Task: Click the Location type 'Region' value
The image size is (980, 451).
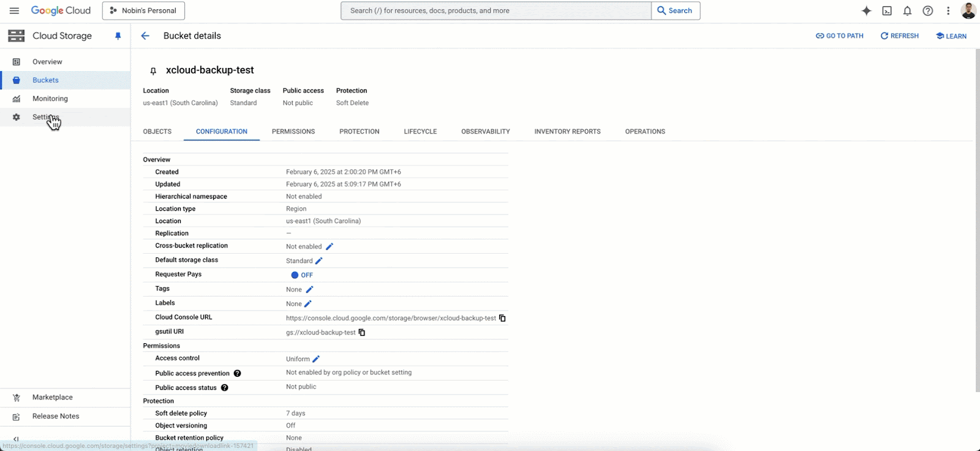Action: pos(296,208)
